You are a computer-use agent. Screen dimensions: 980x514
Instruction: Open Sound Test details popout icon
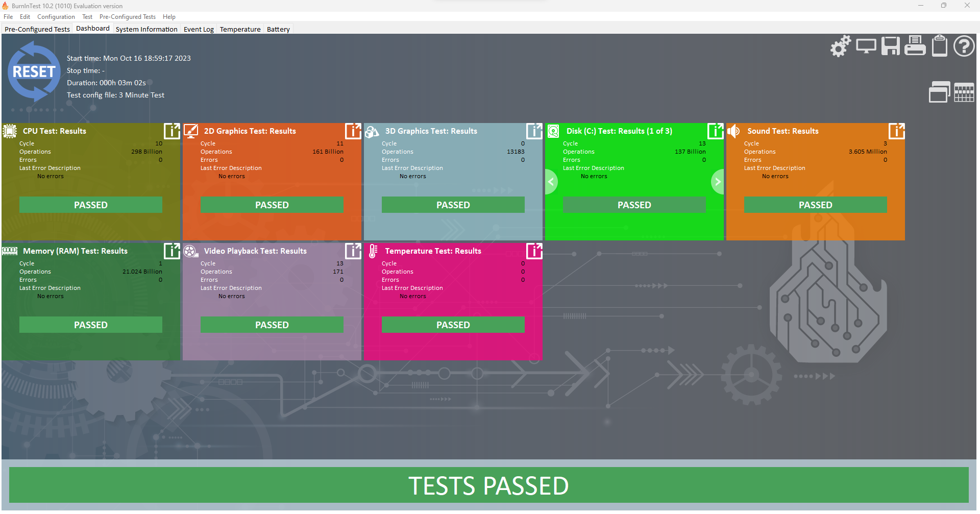(897, 131)
